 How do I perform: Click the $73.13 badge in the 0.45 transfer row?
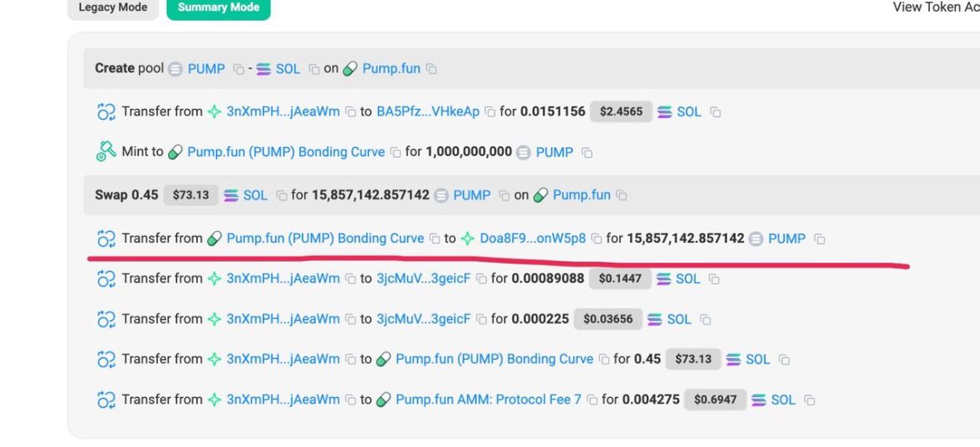[693, 359]
